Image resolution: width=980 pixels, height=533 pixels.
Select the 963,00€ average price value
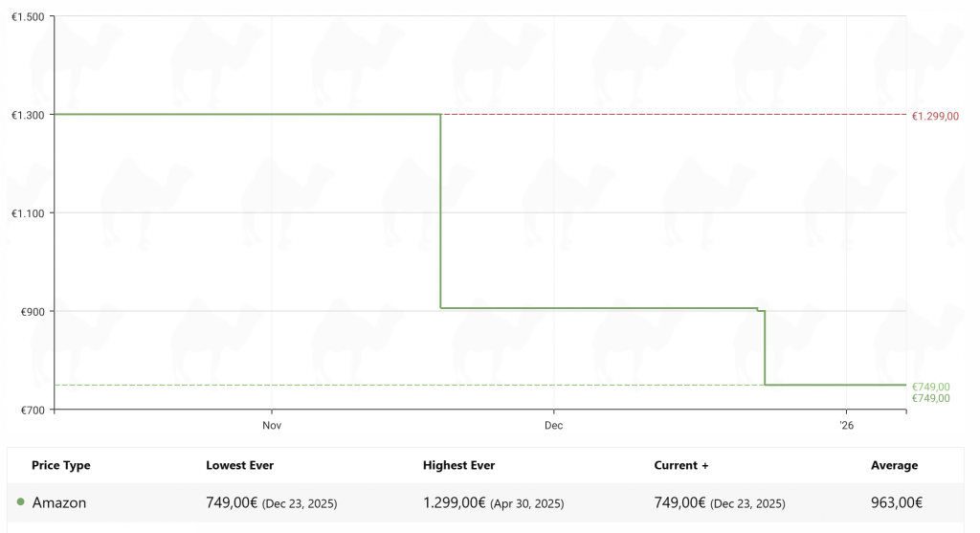[897, 502]
